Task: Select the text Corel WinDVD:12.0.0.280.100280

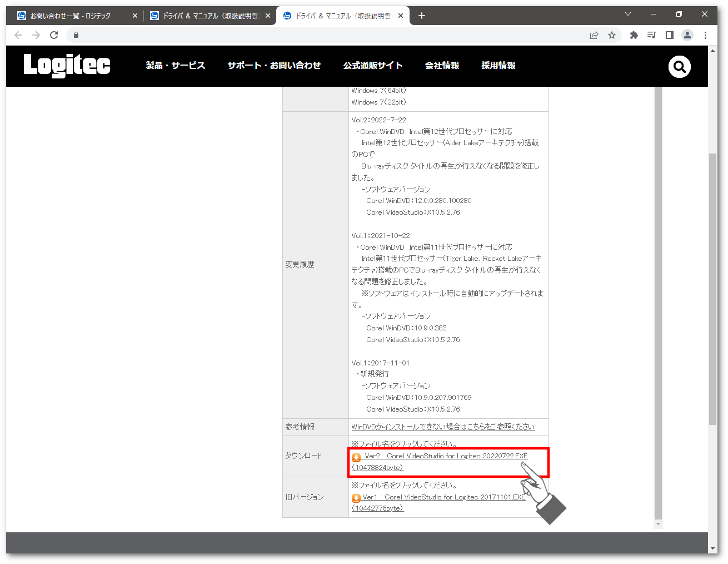Action: tap(418, 201)
